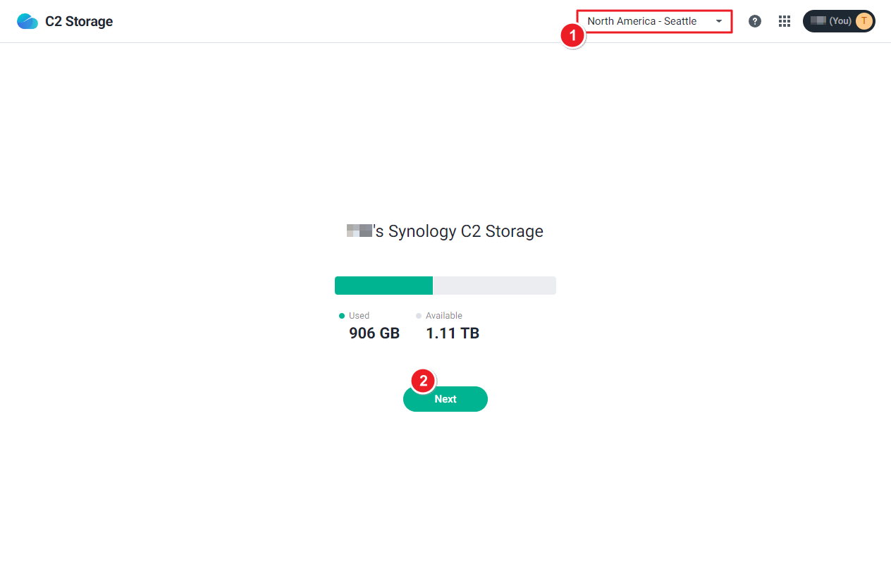Click the Next button
891x588 pixels.
(x=445, y=399)
